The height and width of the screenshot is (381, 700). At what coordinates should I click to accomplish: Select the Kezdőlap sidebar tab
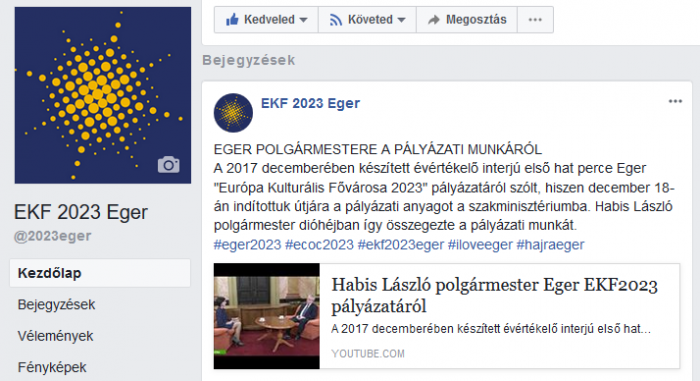(100, 273)
